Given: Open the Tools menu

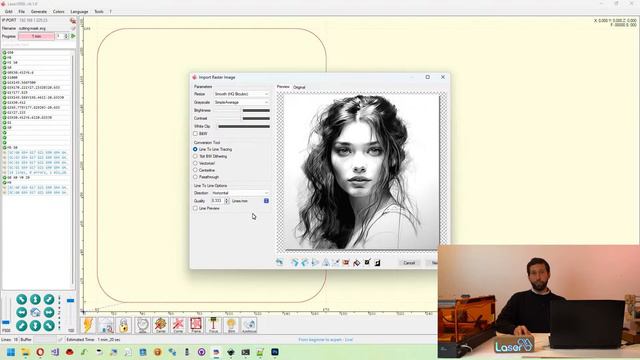Looking at the screenshot, I should (x=99, y=12).
